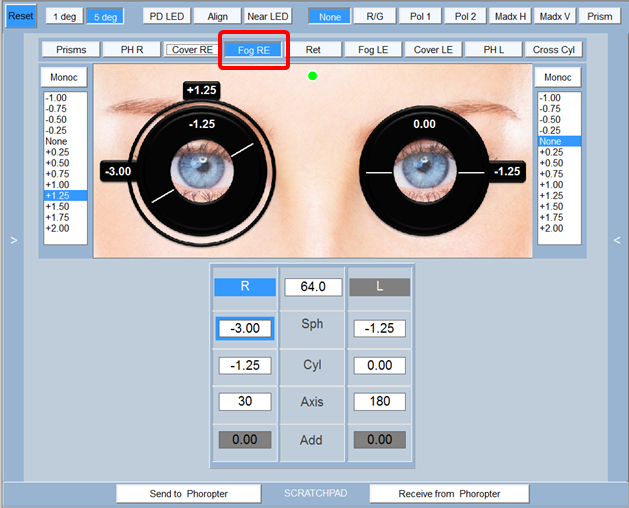The height and width of the screenshot is (508, 629).
Task: Enable the R/G filter
Action: coord(375,17)
